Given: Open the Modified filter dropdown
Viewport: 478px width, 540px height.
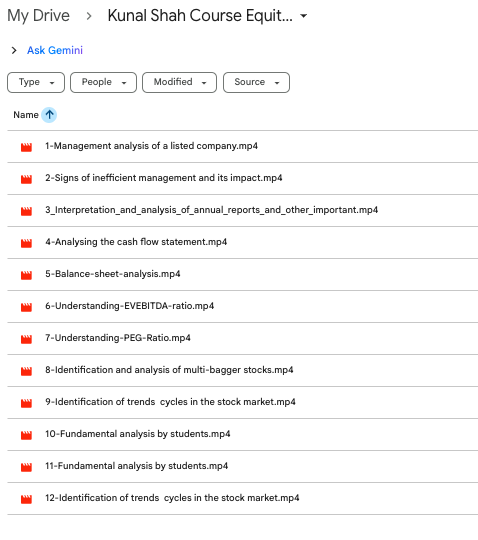Looking at the screenshot, I should tap(179, 82).
